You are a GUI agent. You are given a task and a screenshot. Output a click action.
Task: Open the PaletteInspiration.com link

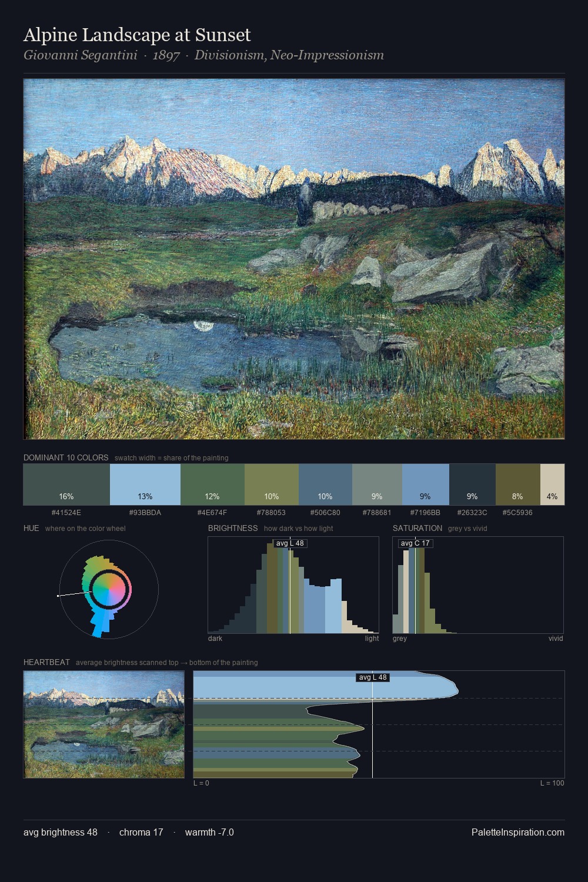[x=518, y=832]
